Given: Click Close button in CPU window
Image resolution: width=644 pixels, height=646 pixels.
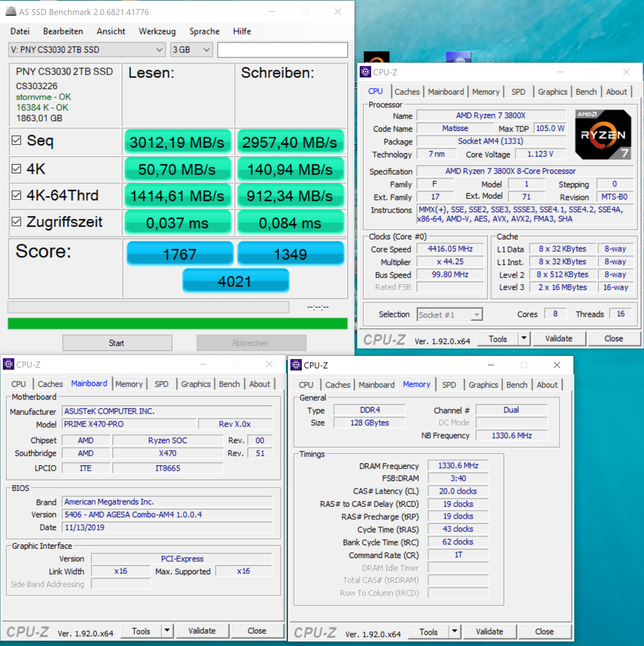Looking at the screenshot, I should coord(614,338).
